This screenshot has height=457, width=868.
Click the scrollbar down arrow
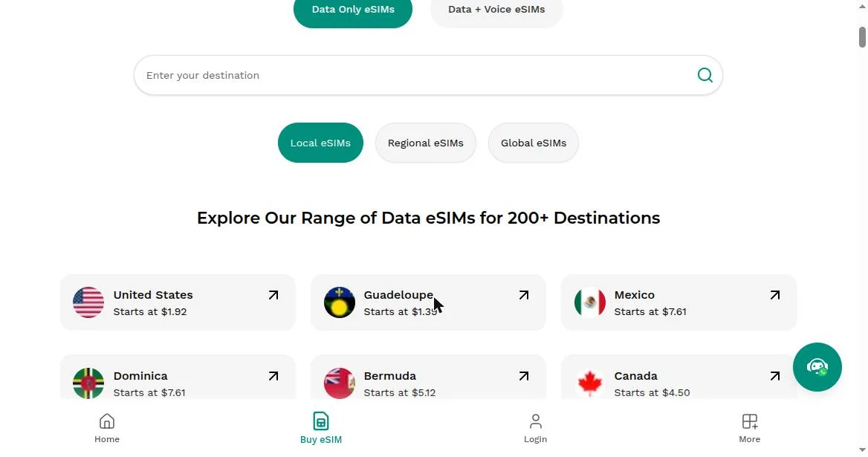pyautogui.click(x=863, y=450)
